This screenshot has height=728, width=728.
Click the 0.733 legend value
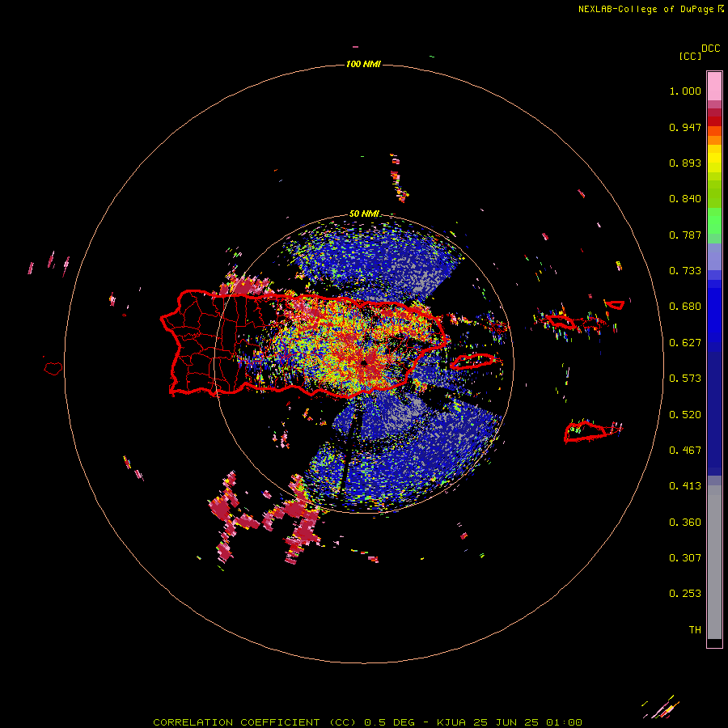tap(685, 271)
